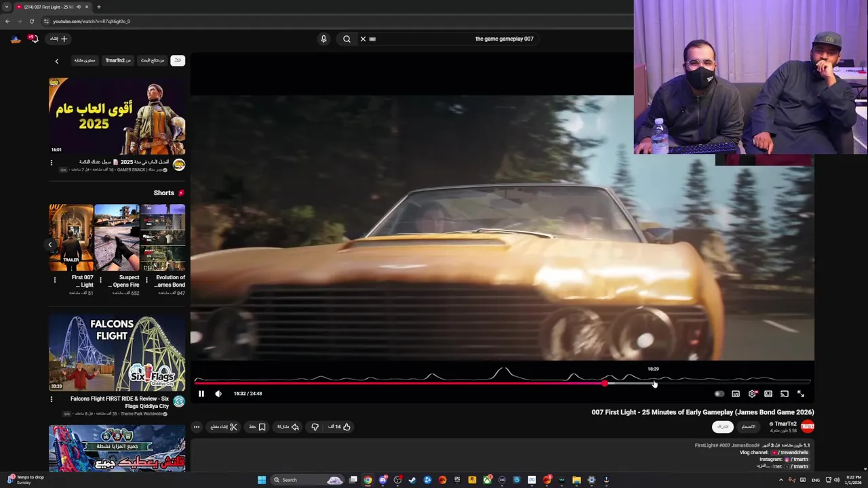Open the 'Suspect Opens Fire' short
The image size is (868, 488).
[117, 237]
